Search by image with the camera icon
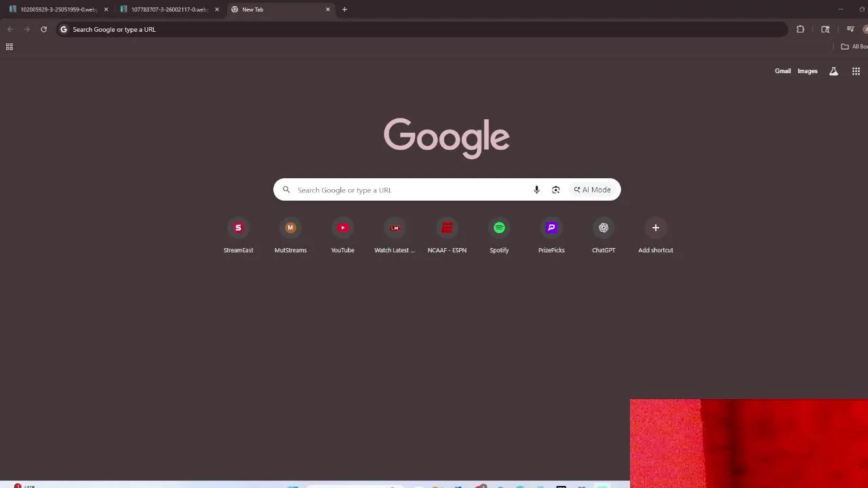 pyautogui.click(x=555, y=190)
